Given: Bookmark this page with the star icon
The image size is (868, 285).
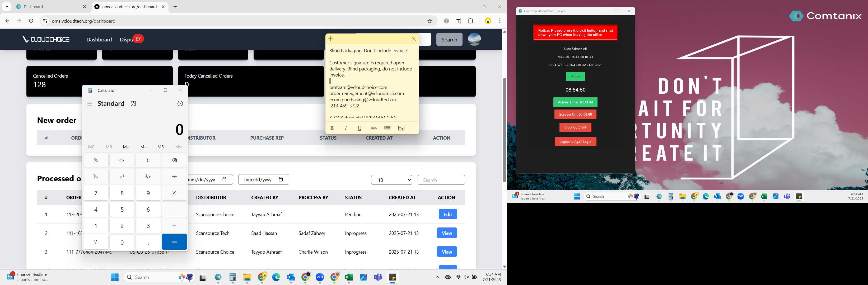Looking at the screenshot, I should click(430, 21).
